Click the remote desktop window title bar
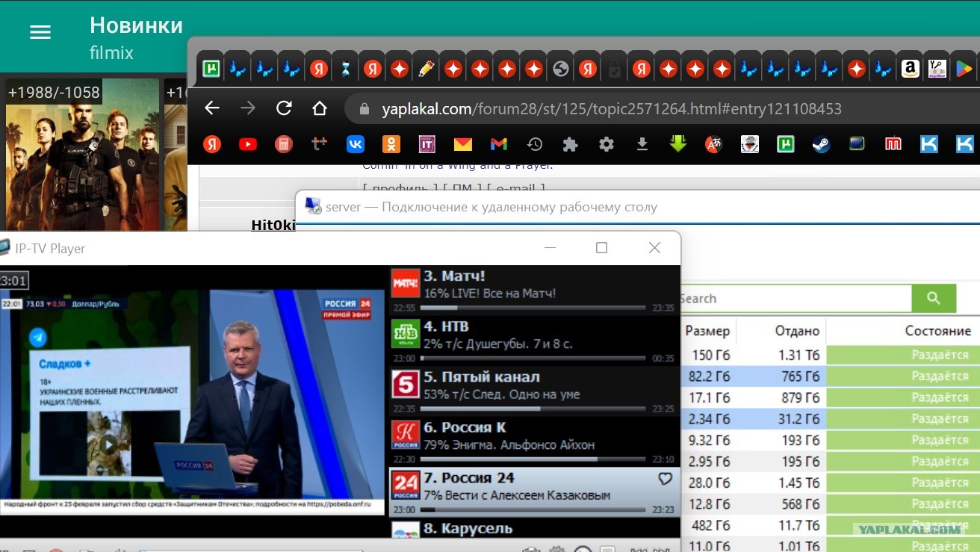The width and height of the screenshot is (980, 552). click(638, 207)
